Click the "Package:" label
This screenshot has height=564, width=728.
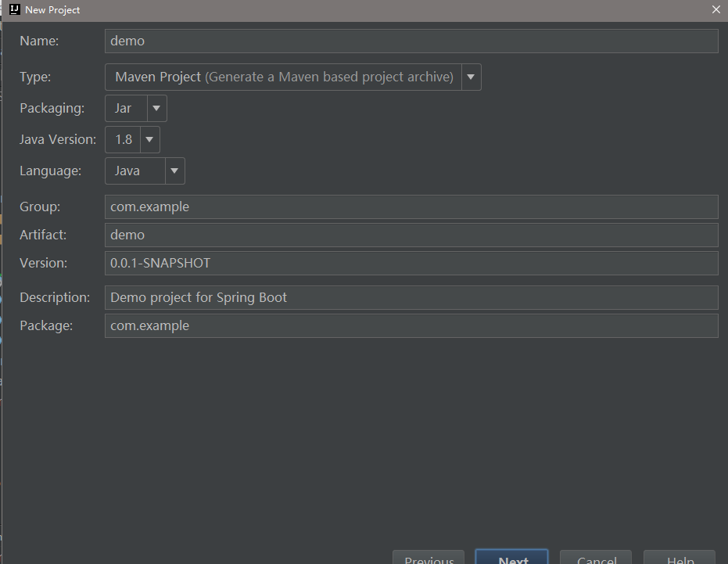(46, 325)
